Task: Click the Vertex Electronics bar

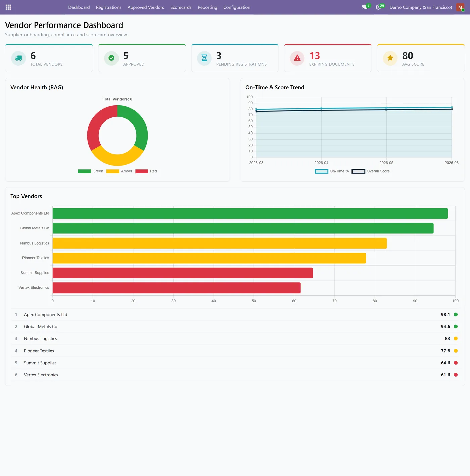Action: pos(177,288)
